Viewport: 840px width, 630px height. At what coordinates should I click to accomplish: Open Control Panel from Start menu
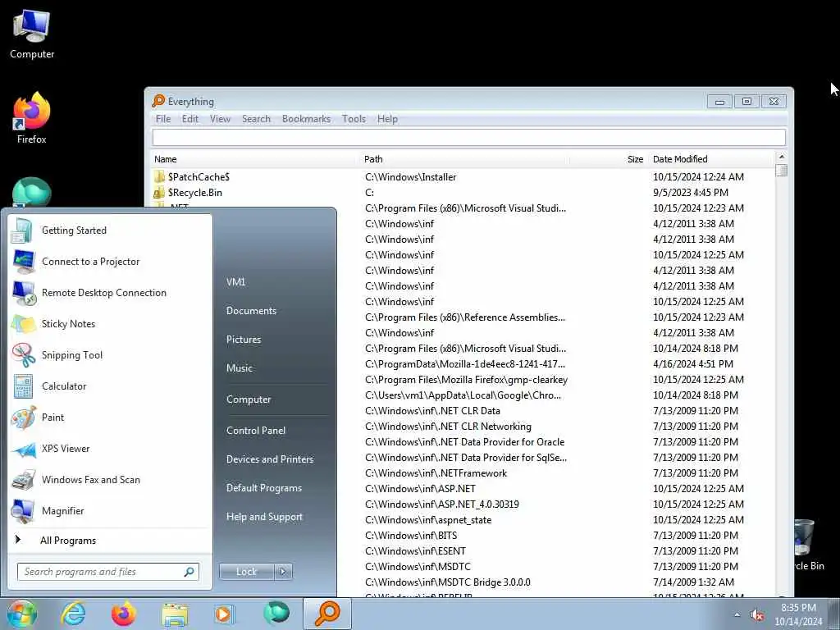[256, 431]
